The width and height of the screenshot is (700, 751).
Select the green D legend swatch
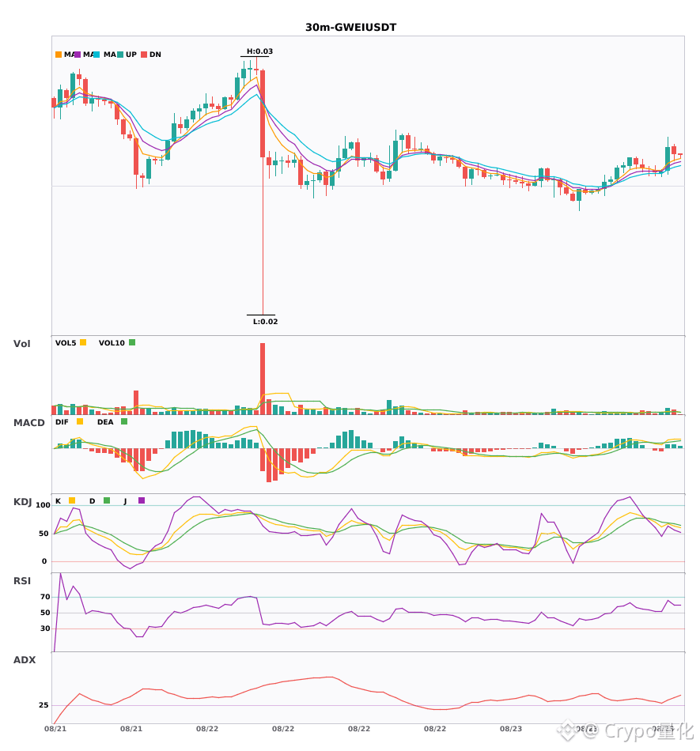pos(107,500)
